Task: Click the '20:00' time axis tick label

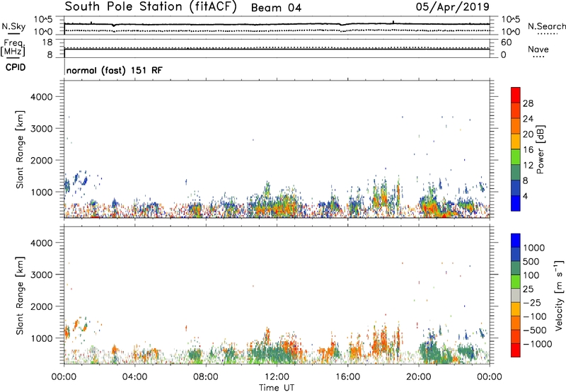Action: 418,377
